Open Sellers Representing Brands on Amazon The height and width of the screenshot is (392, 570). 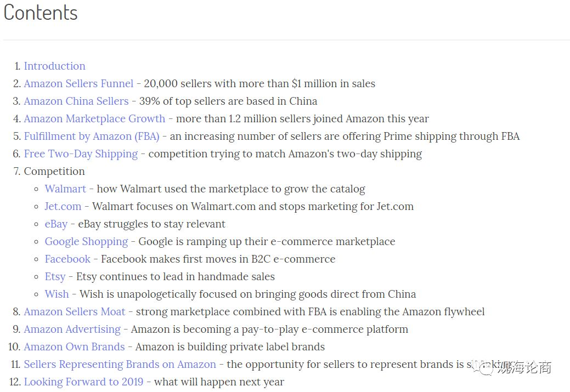pos(120,365)
